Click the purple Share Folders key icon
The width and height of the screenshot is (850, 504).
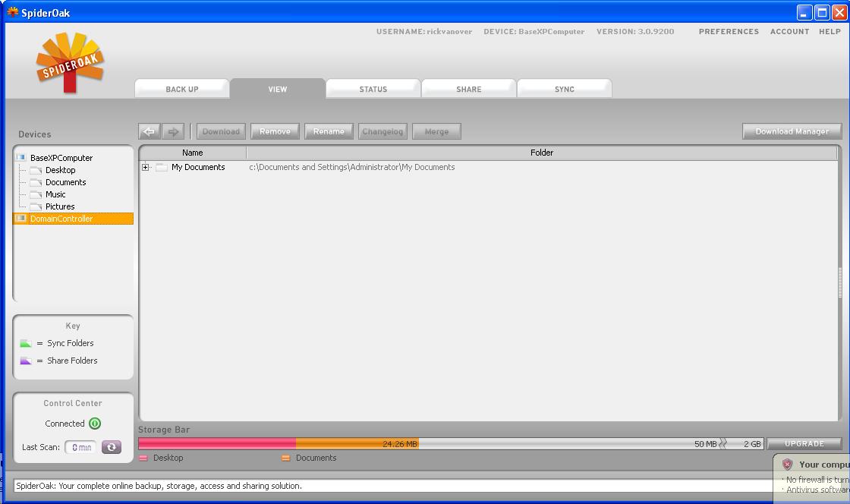coord(26,361)
